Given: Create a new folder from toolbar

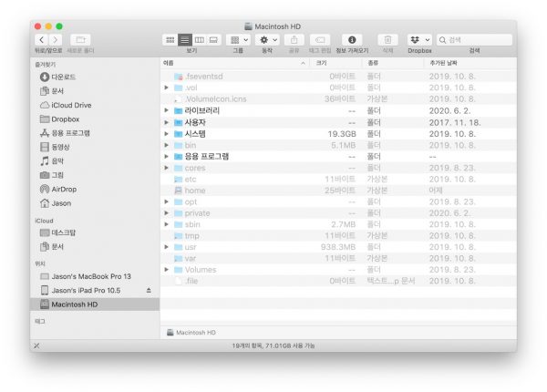Looking at the screenshot, I should click(x=80, y=40).
